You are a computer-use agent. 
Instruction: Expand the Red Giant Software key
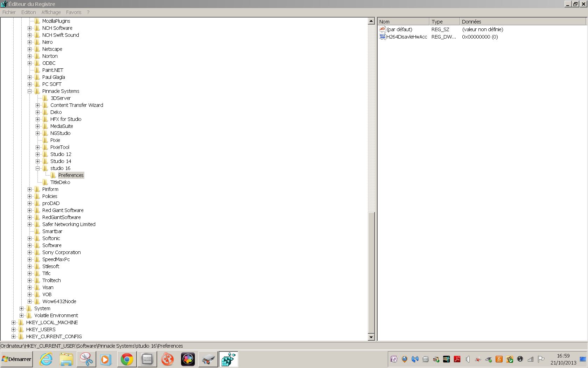tap(29, 210)
